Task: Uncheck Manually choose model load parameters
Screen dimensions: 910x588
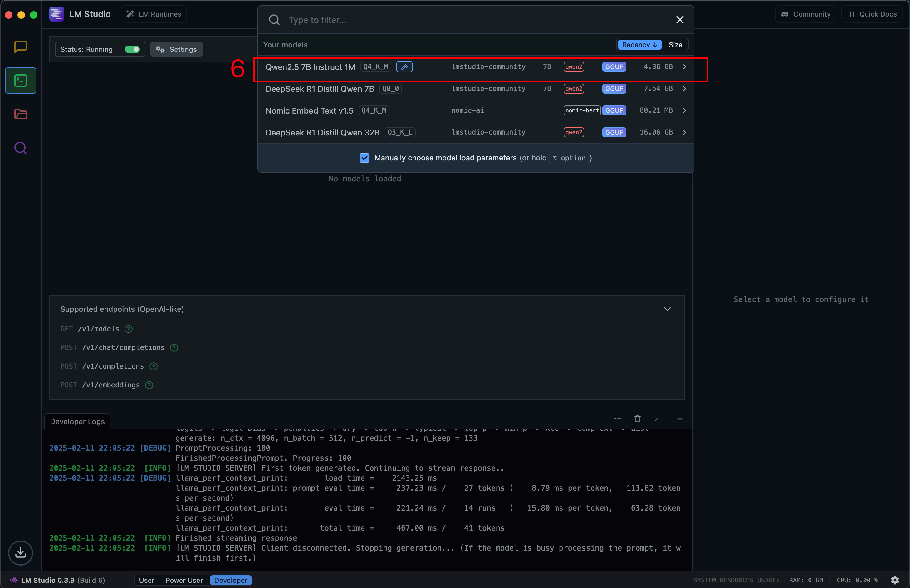Action: coord(364,158)
